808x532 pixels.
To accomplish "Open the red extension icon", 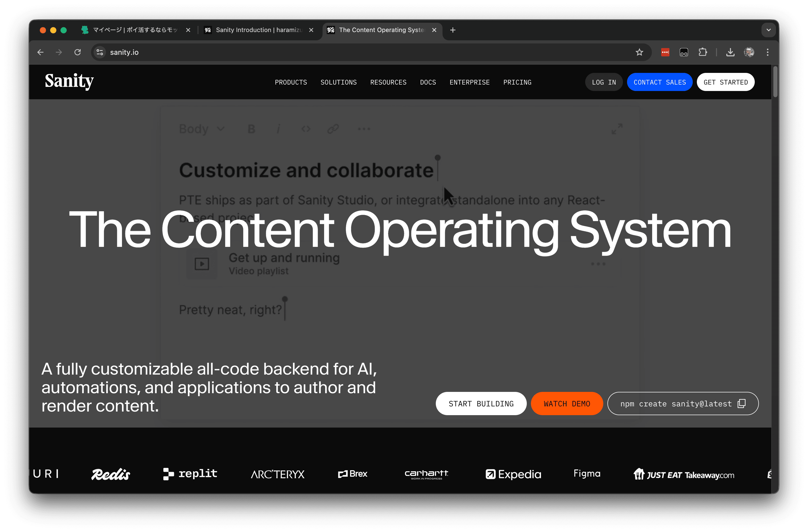I will 665,52.
